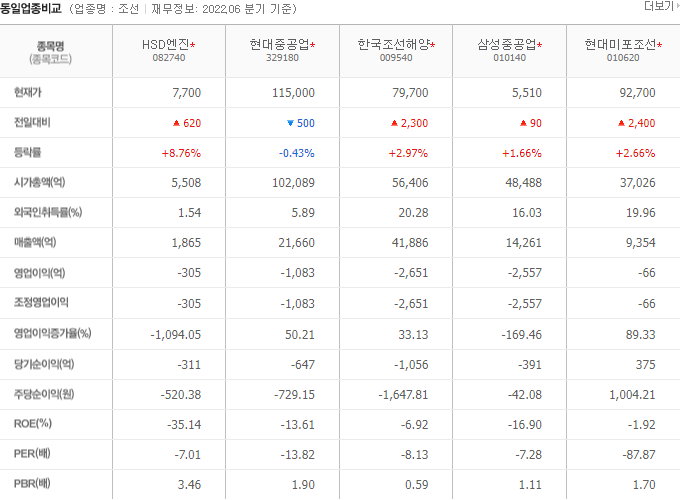Select PER value -13.82

[298, 455]
